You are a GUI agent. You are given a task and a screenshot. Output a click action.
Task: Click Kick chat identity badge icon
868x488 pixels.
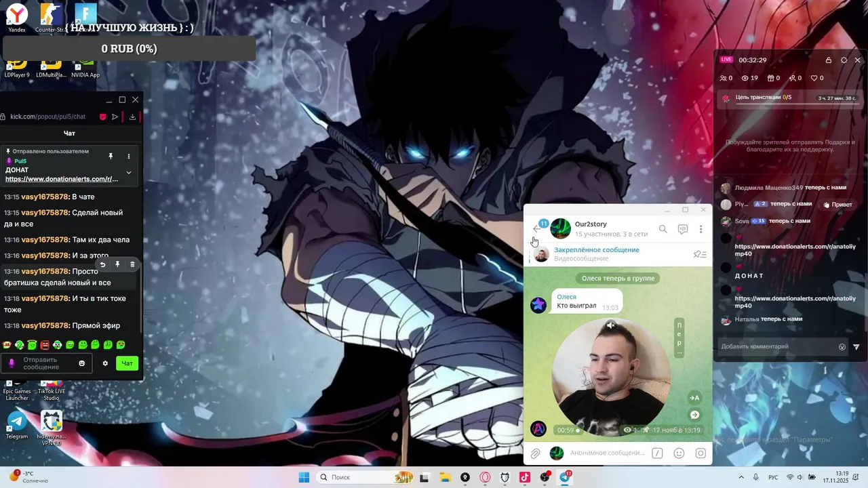pyautogui.click(x=12, y=363)
